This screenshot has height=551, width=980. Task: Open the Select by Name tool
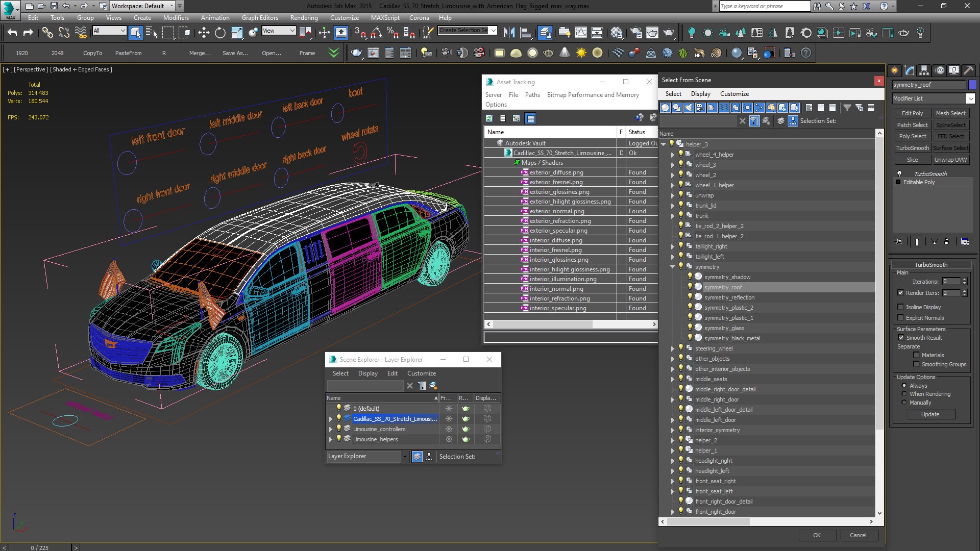click(152, 33)
